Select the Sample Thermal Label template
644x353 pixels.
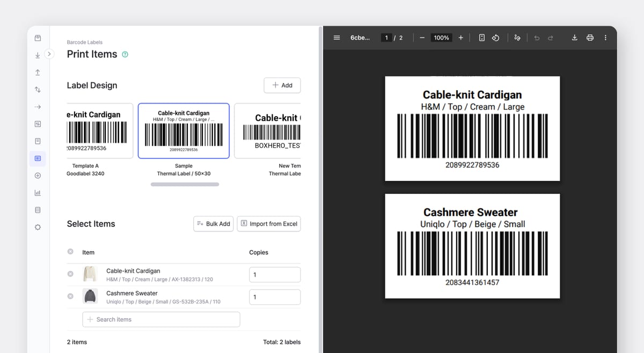click(184, 131)
